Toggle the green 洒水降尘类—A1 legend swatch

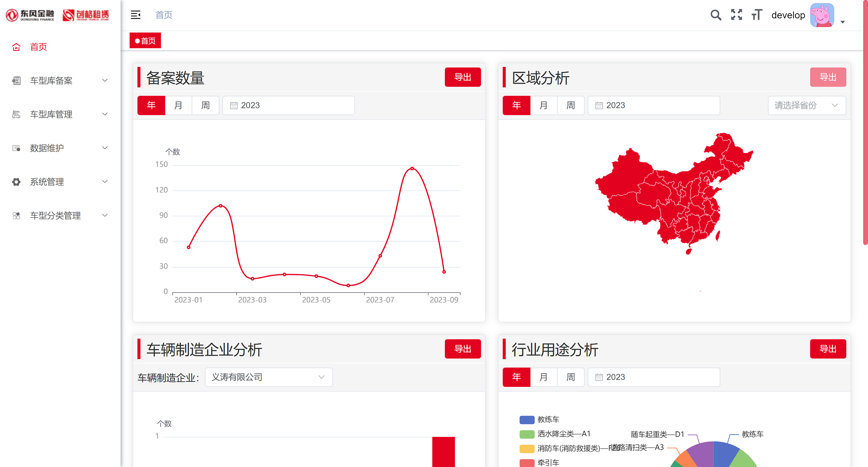(x=527, y=434)
